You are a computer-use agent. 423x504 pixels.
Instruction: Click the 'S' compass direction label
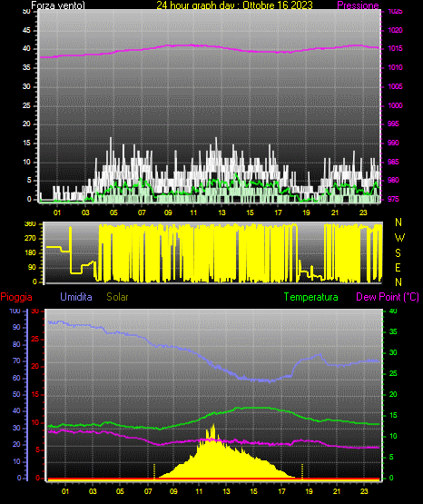click(398, 253)
